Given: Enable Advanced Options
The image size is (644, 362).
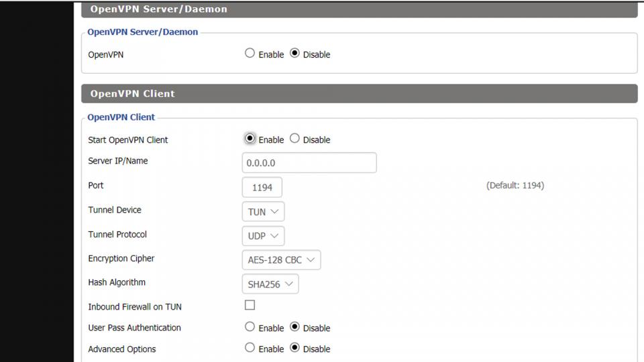Looking at the screenshot, I should tap(250, 348).
